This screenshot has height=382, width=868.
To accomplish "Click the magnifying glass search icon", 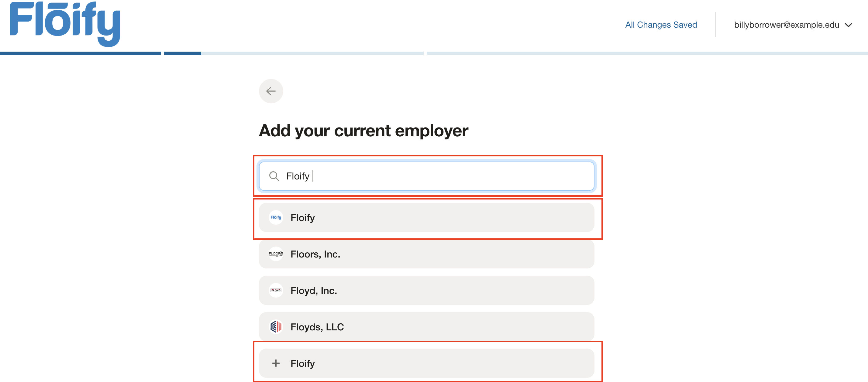I will 274,176.
